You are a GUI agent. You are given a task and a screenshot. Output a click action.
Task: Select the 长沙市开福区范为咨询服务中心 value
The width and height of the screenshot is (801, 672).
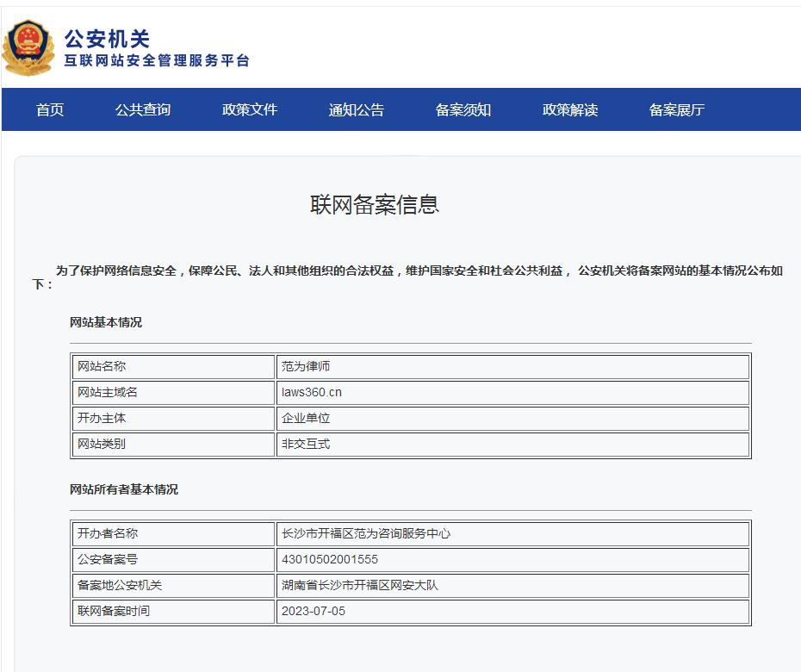point(512,534)
